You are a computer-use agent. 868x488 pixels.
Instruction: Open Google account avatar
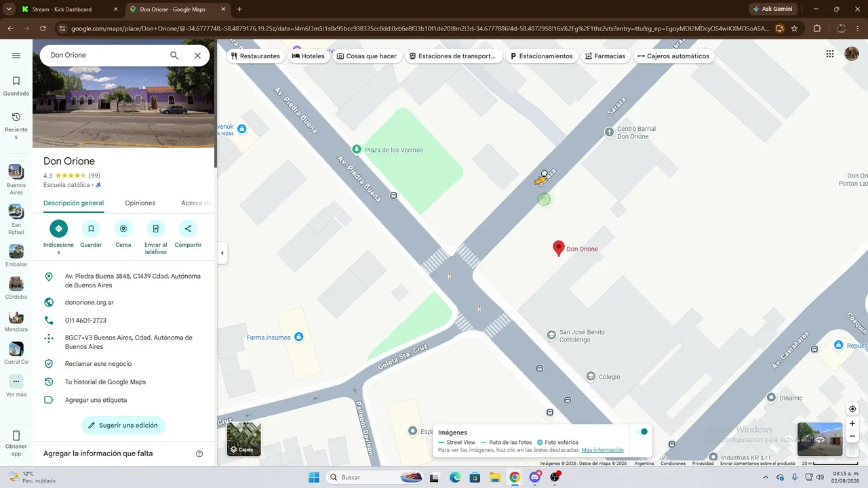852,54
